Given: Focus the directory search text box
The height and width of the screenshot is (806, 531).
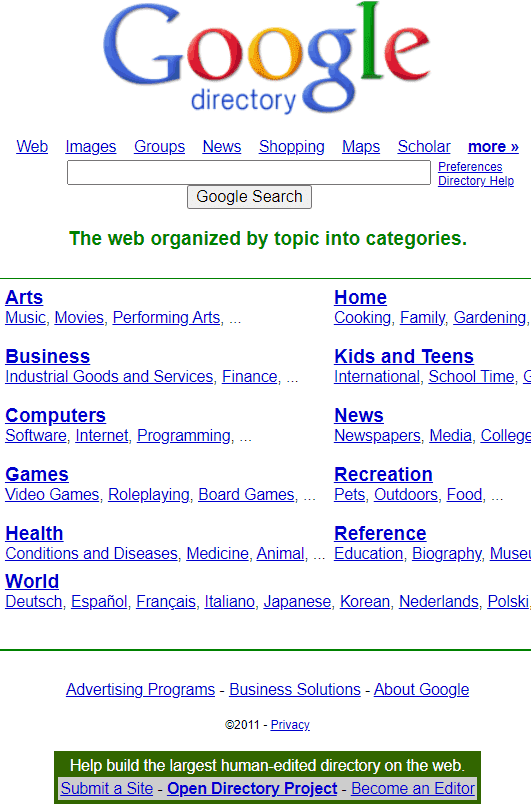Looking at the screenshot, I should (x=249, y=172).
